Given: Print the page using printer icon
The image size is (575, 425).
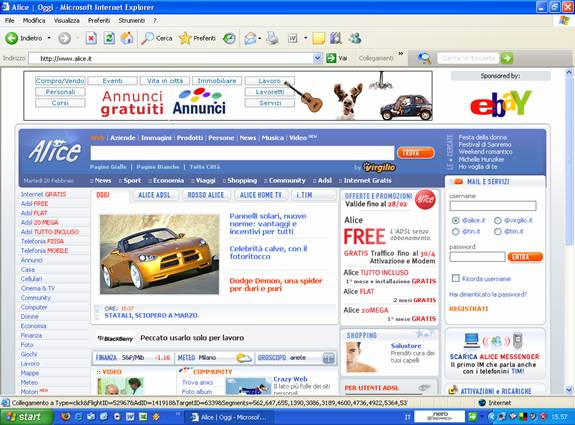Looking at the screenshot, I should 272,38.
